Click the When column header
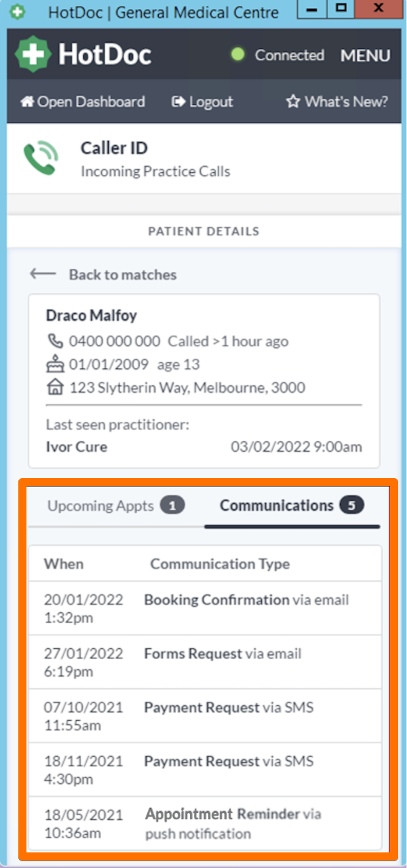This screenshot has width=407, height=868. tap(64, 564)
